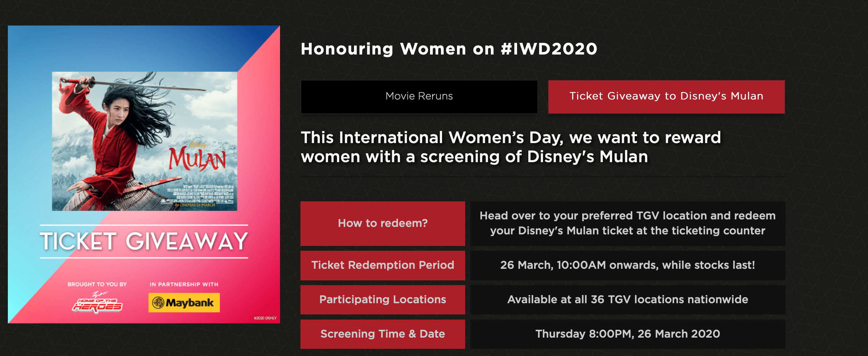868x356 pixels.
Task: Click the Honouring Women on #IWD2020 heading
Action: click(x=449, y=49)
